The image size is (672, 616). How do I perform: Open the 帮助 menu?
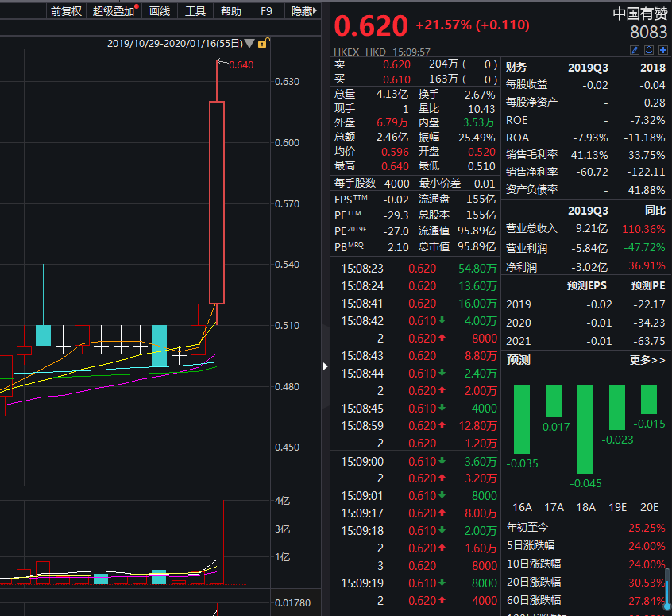231,11
